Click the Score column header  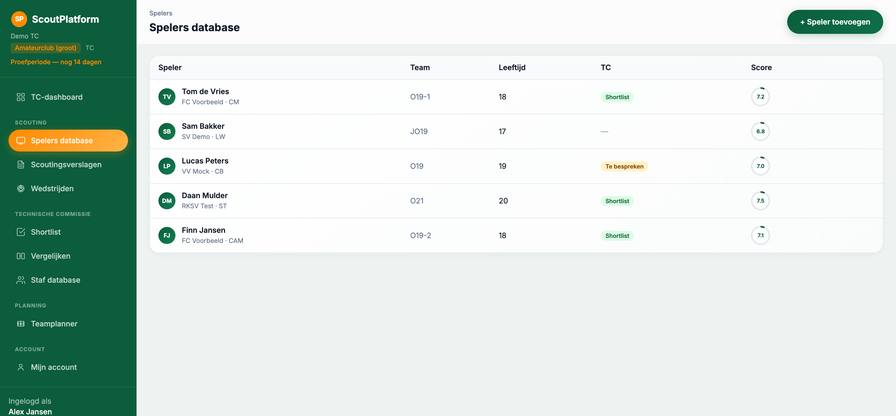[761, 67]
